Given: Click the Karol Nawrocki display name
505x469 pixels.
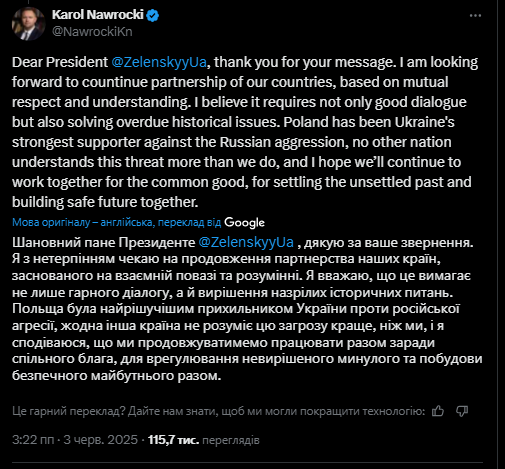Looking at the screenshot, I should (x=98, y=15).
